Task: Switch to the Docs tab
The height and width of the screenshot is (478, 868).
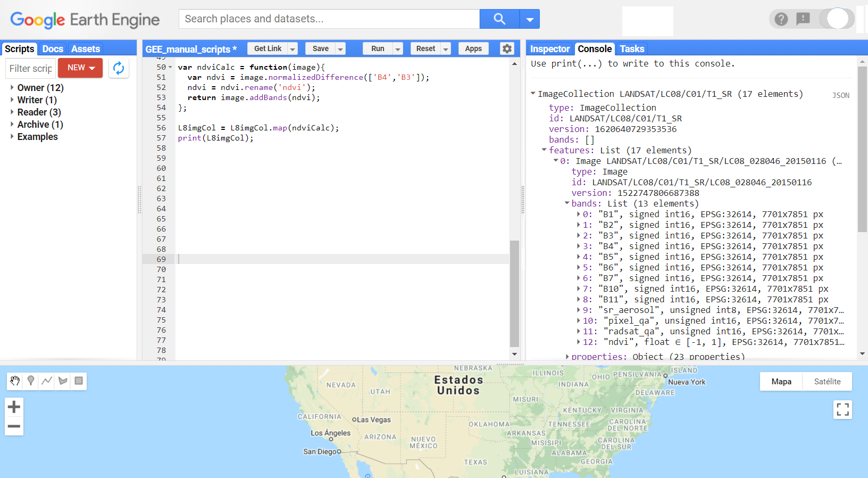Action: click(x=53, y=49)
